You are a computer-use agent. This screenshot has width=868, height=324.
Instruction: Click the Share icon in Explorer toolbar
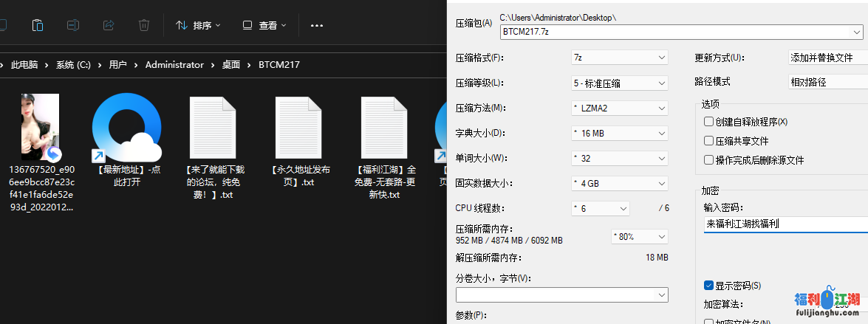109,25
